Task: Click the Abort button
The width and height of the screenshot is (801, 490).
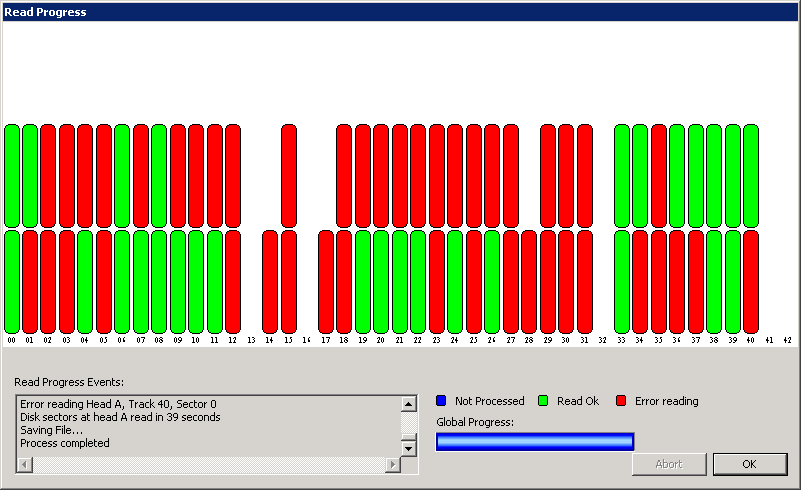Action: tap(669, 464)
